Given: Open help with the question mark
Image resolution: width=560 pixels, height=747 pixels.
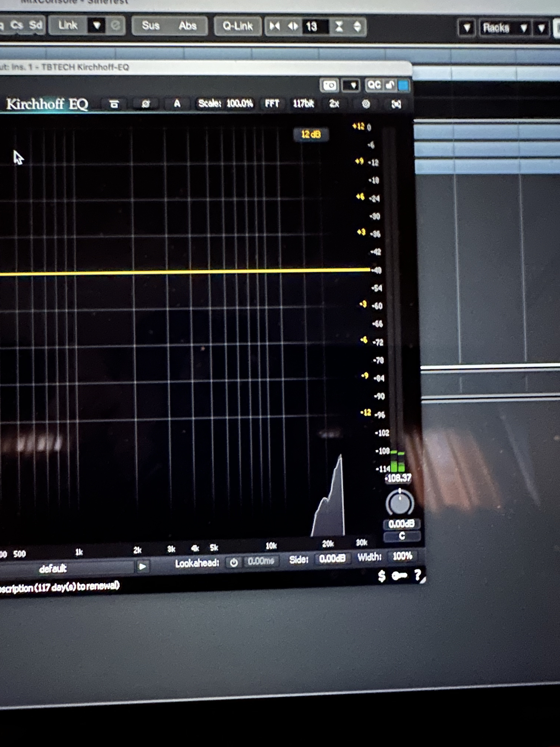Looking at the screenshot, I should pos(418,575).
